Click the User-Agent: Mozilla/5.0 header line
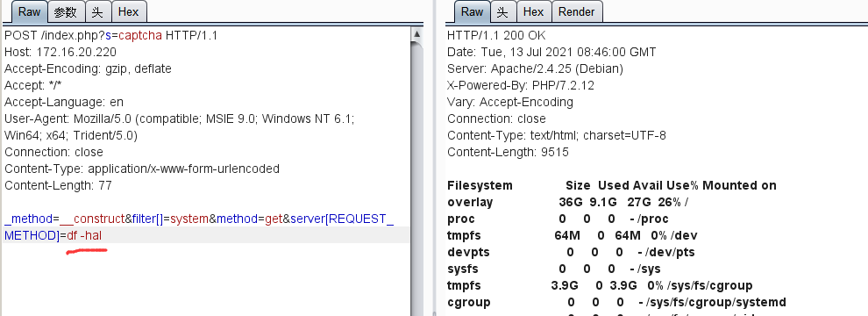The width and height of the screenshot is (868, 316). (180, 127)
